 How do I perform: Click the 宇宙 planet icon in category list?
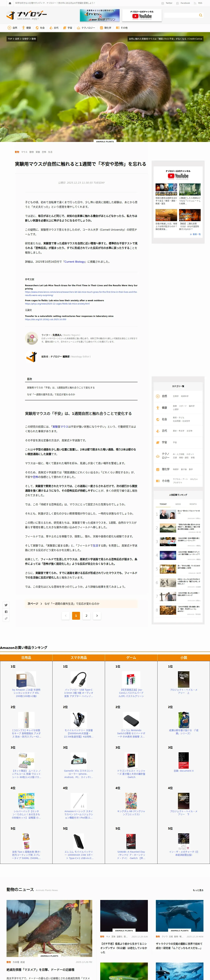[x=158, y=442]
